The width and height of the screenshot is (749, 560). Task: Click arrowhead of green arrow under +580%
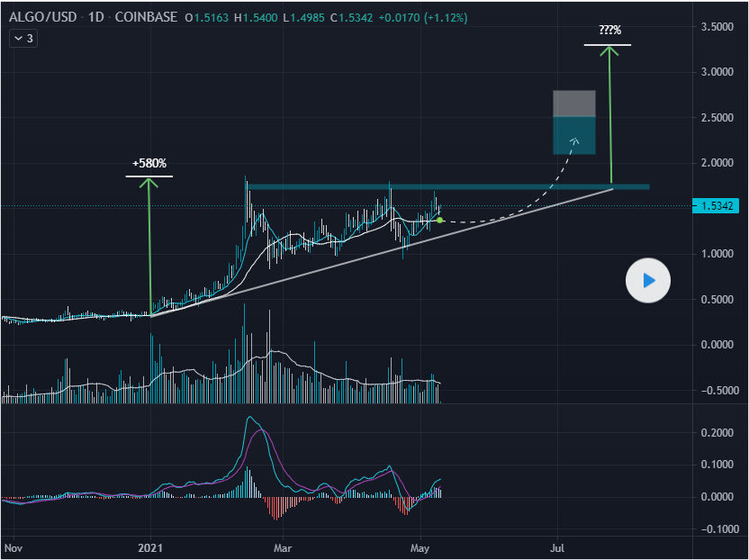point(149,181)
